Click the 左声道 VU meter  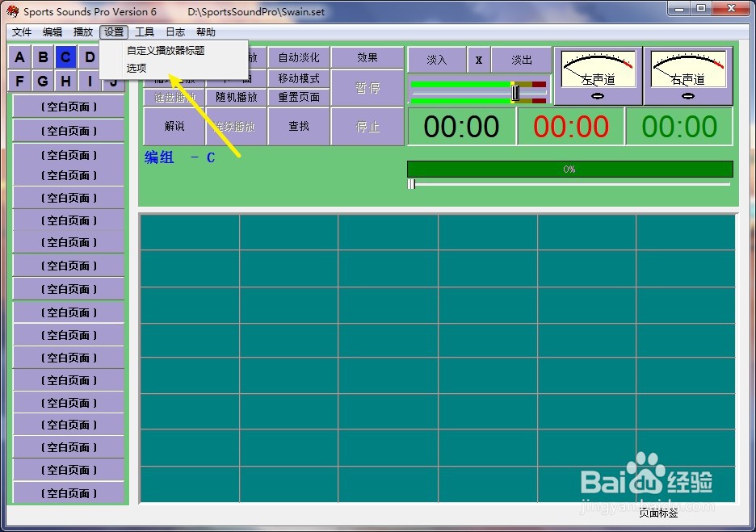tap(598, 76)
